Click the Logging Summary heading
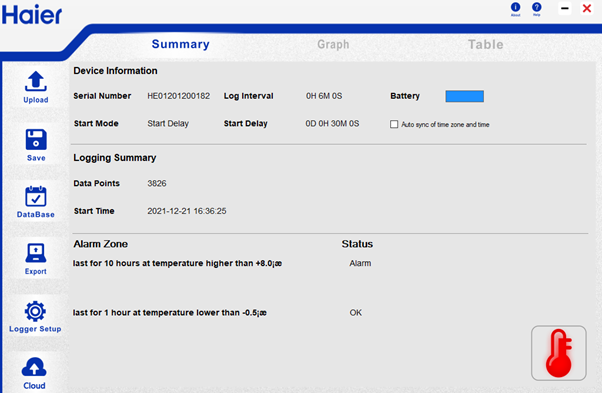This screenshot has height=393, width=602. [115, 158]
